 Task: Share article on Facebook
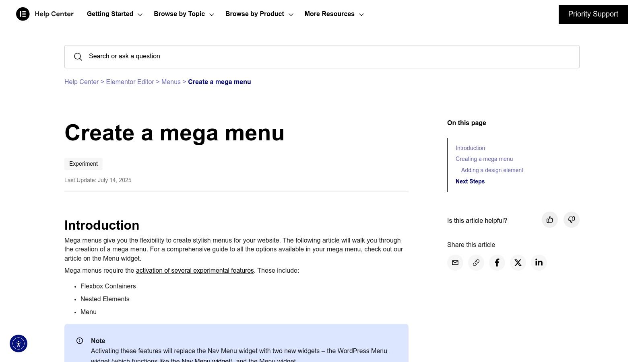(497, 263)
